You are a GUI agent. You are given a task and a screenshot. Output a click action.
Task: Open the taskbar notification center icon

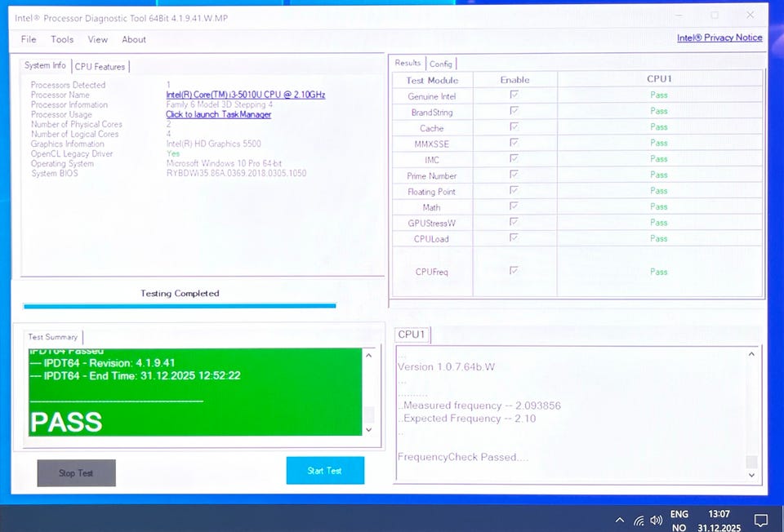tap(760, 520)
